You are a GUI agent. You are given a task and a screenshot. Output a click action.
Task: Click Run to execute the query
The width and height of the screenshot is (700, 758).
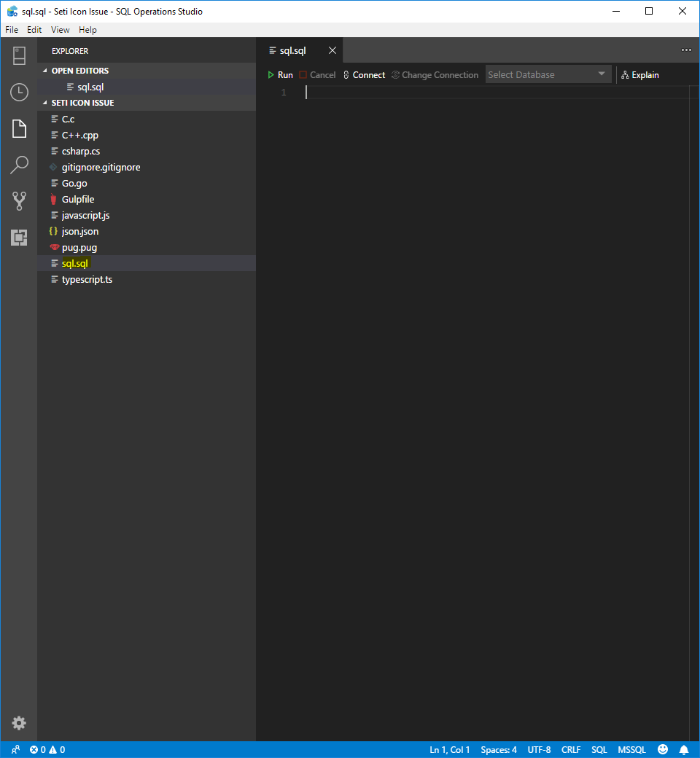280,74
